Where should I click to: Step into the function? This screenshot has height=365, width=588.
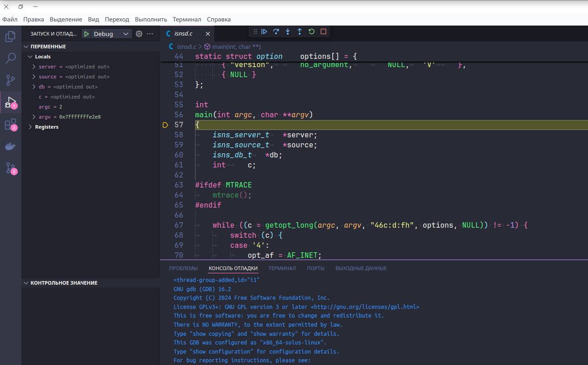click(288, 31)
